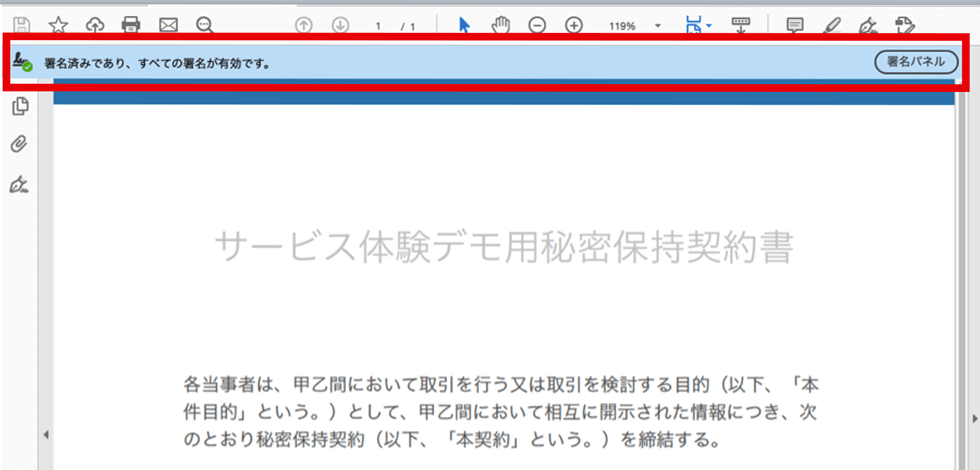Upload file using the cloud icon
Viewport: 980px width, 470px height.
pyautogui.click(x=95, y=25)
